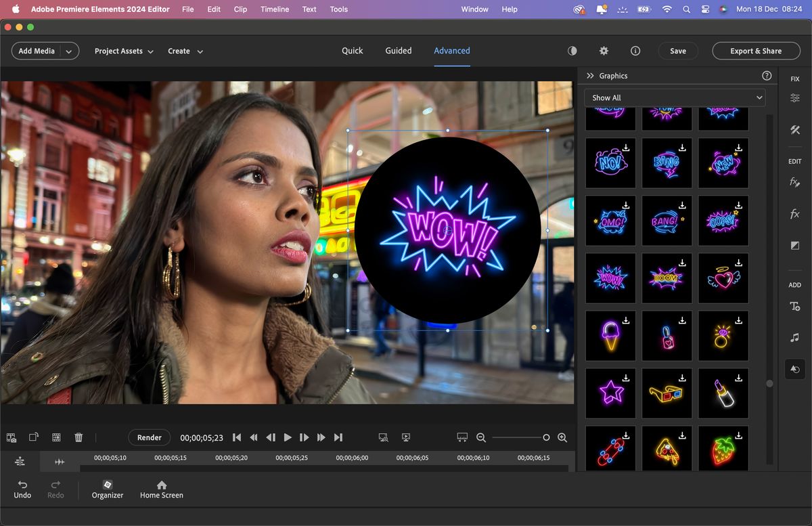Screen dimensions: 812x526
Task: Open the Adjust panel in the Fix sidebar
Action: [794, 97]
